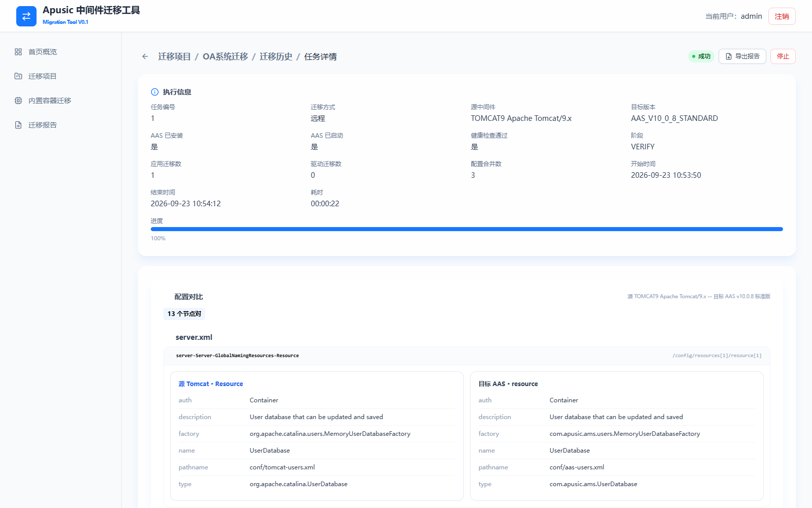
Task: Click the value org.apache.catalina.users.MemoryUserDatabaseFactory
Action: coord(330,434)
